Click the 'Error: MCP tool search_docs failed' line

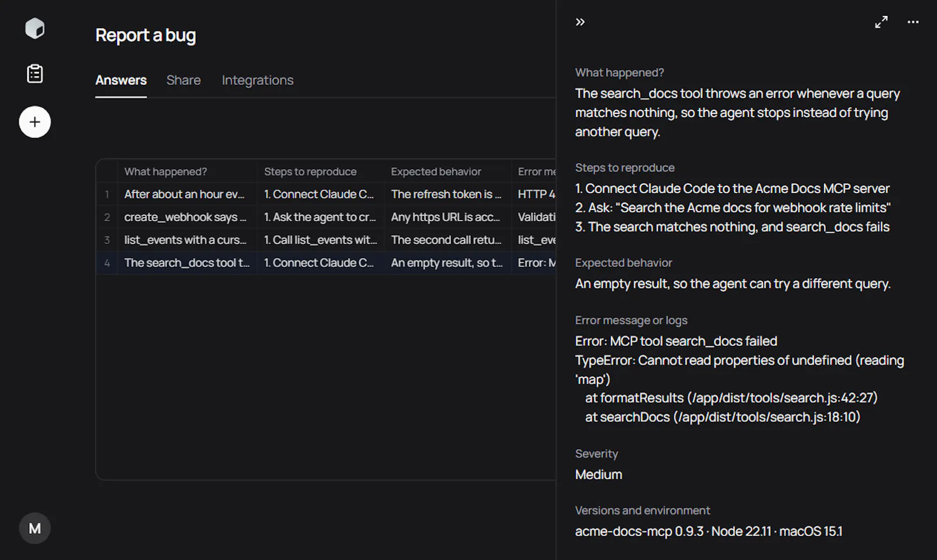click(x=676, y=341)
